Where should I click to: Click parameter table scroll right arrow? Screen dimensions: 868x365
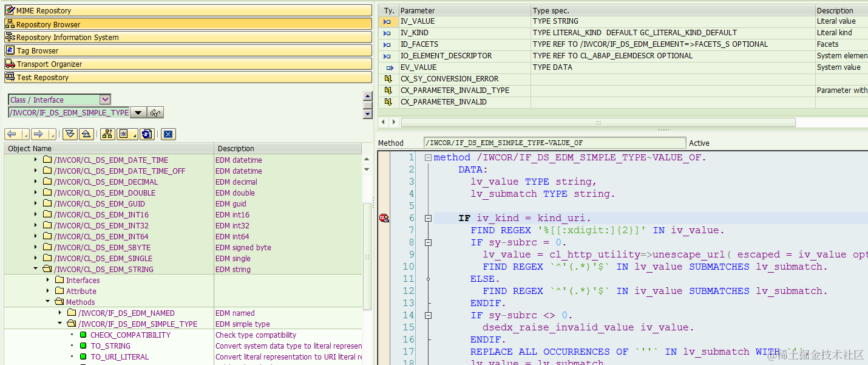[394, 122]
